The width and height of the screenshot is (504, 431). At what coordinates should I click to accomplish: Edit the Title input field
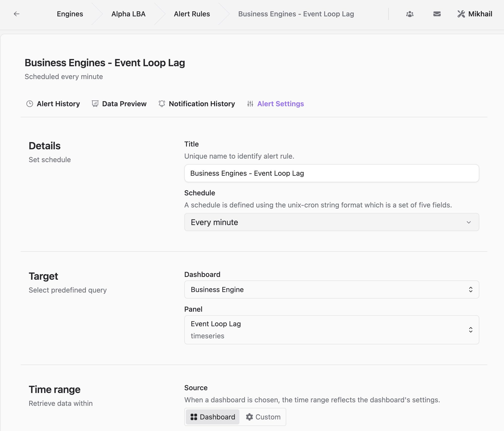[332, 173]
